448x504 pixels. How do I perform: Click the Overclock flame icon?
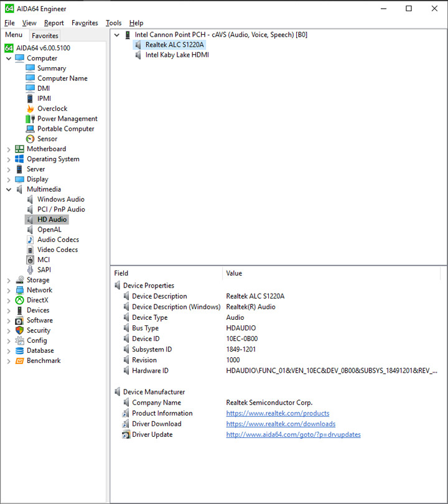coord(30,108)
